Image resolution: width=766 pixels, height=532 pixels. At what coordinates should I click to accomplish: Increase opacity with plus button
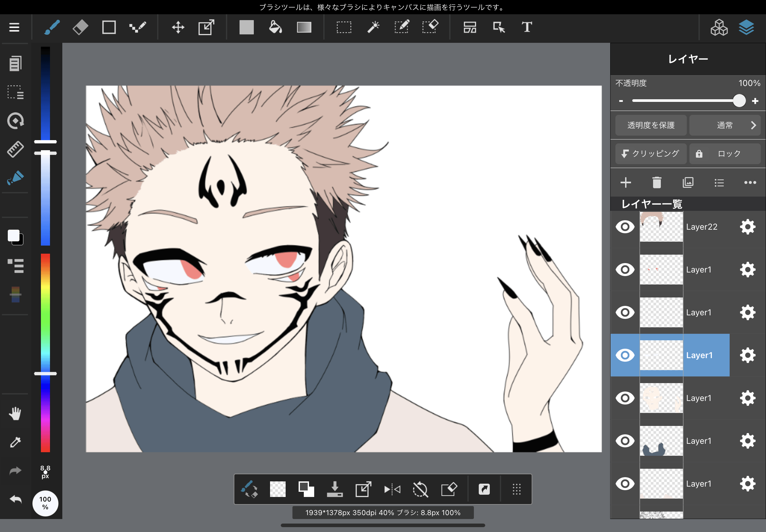coord(755,101)
